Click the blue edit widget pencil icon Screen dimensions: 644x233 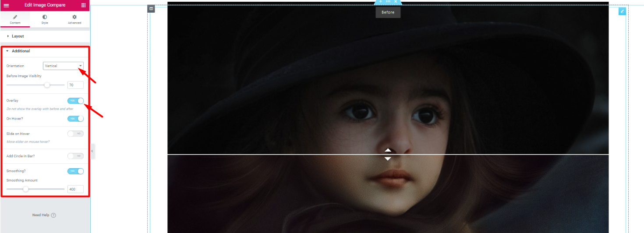click(622, 11)
